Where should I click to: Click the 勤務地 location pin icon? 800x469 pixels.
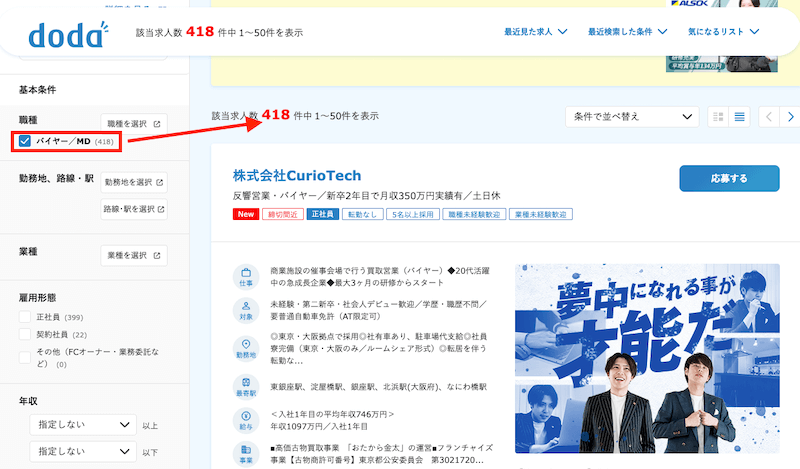pos(246,348)
